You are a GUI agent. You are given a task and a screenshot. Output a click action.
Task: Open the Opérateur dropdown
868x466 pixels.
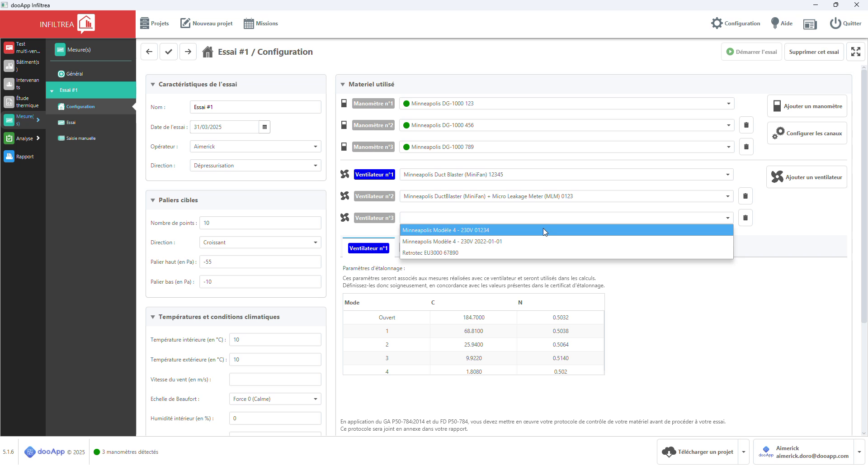255,147
